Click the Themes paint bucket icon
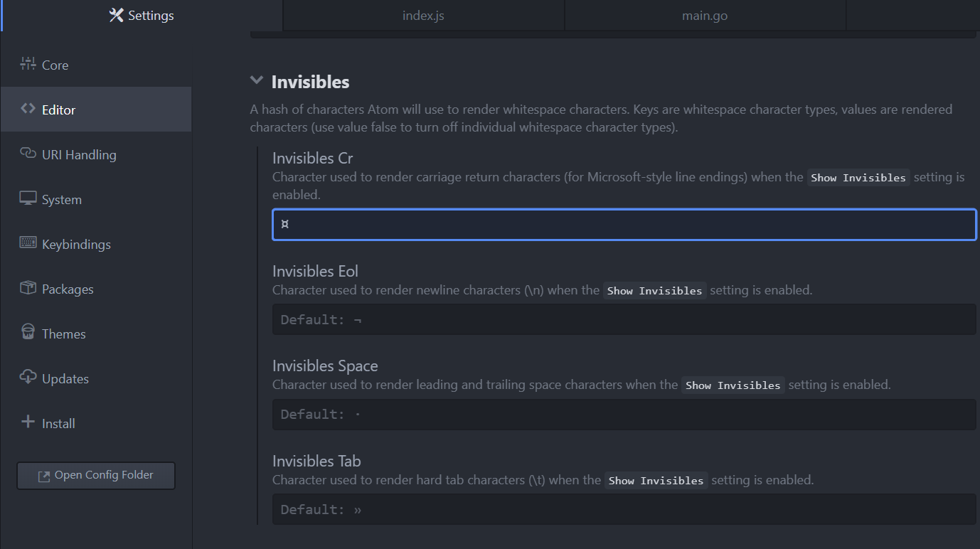Viewport: 980px width, 549px height. [28, 333]
